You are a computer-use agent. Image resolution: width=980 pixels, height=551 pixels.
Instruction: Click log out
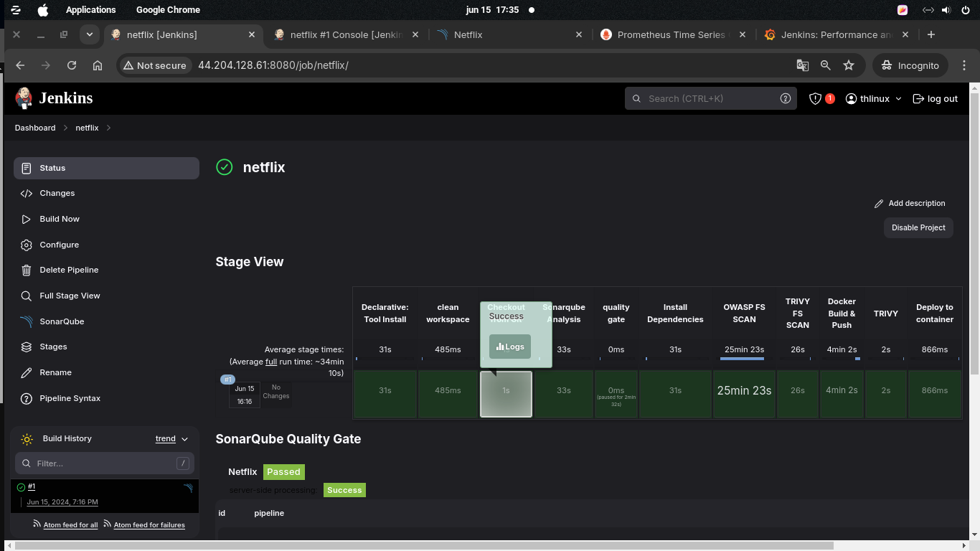point(935,98)
